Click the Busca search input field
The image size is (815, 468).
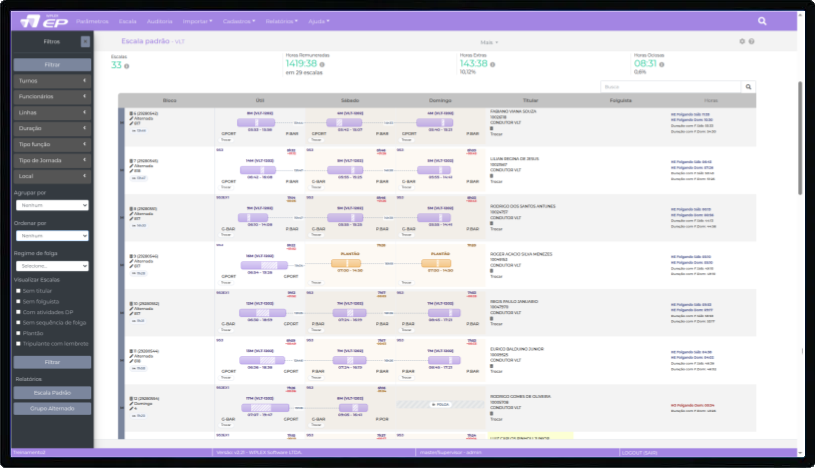click(x=671, y=87)
